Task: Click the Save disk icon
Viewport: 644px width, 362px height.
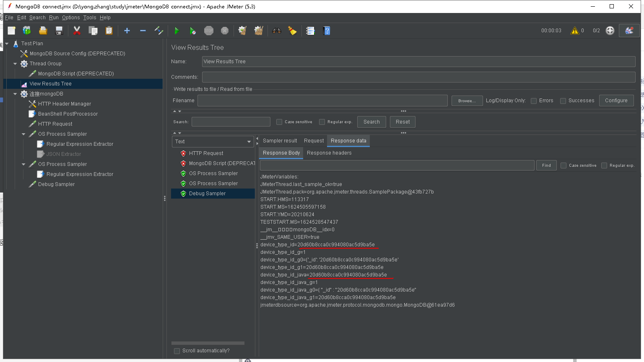Action: (59, 31)
